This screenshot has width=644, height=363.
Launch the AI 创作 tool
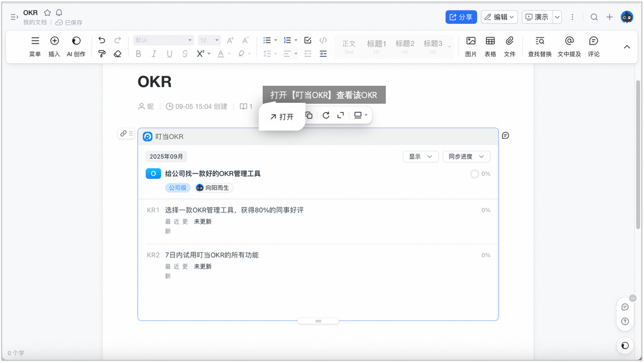coord(76,46)
